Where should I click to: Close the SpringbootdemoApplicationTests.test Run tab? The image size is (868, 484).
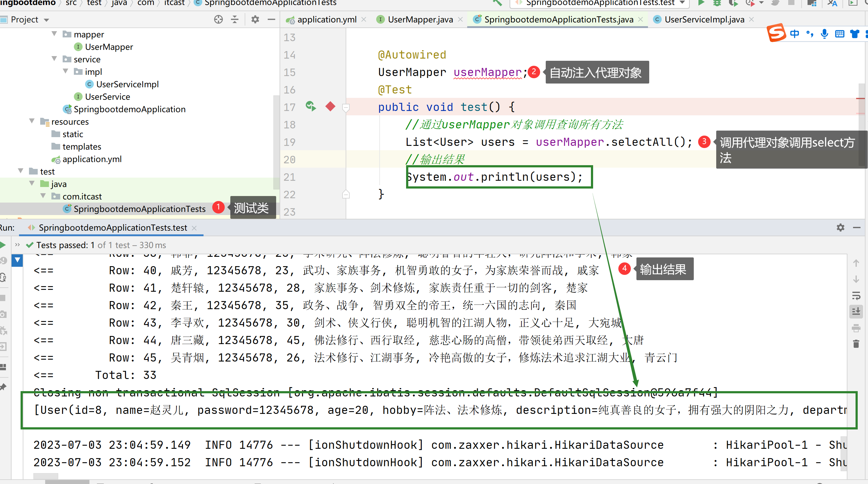[x=194, y=228]
